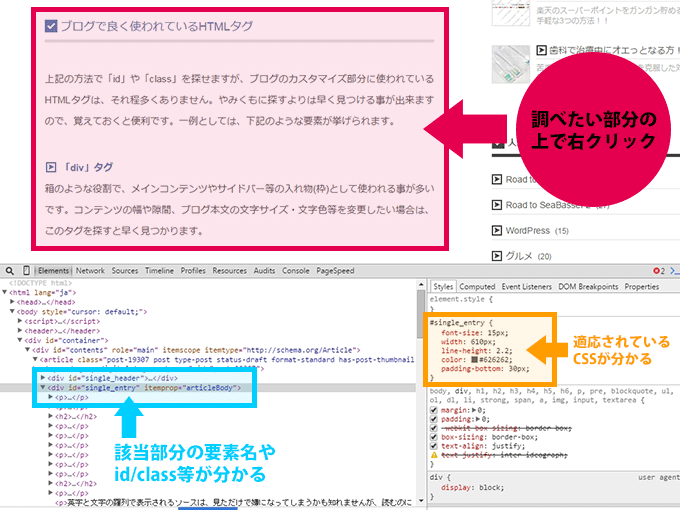Click the red error count indicator
The height and width of the screenshot is (510, 680).
point(659,271)
